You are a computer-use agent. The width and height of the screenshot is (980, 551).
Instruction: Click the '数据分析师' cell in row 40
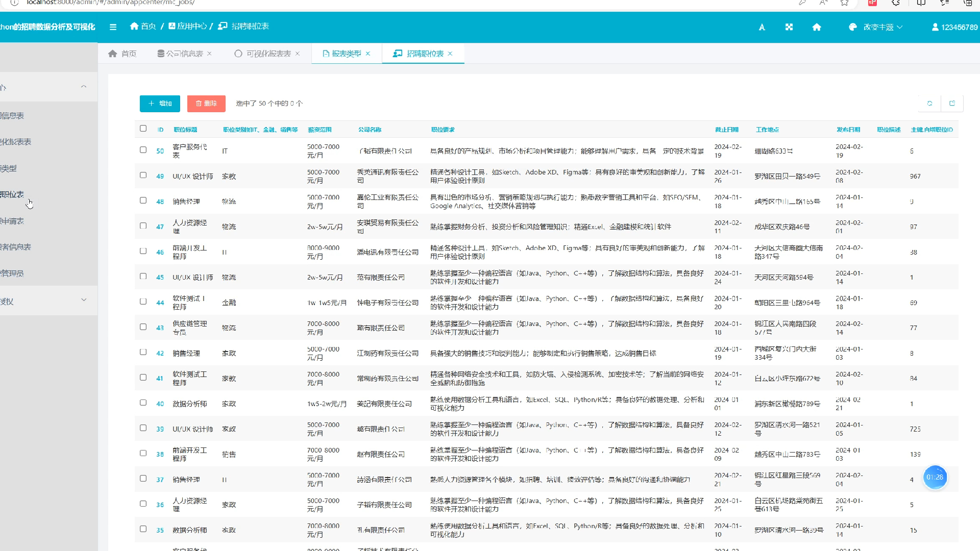(x=190, y=404)
